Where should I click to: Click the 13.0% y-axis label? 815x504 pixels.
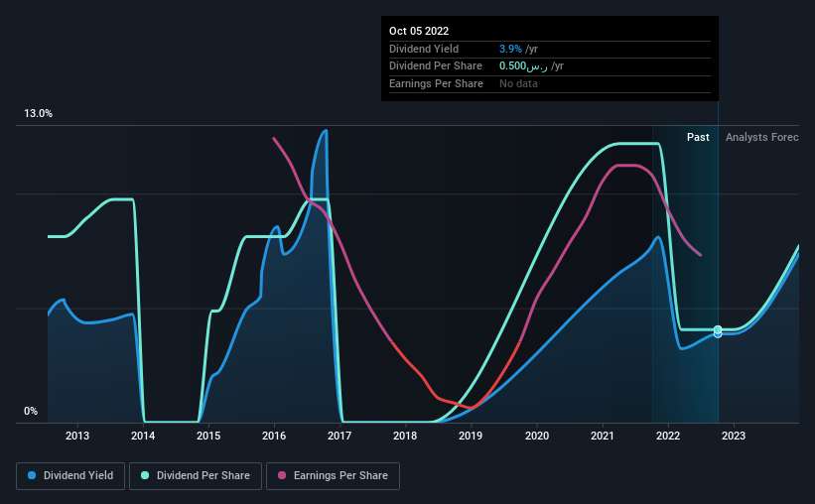coord(38,114)
